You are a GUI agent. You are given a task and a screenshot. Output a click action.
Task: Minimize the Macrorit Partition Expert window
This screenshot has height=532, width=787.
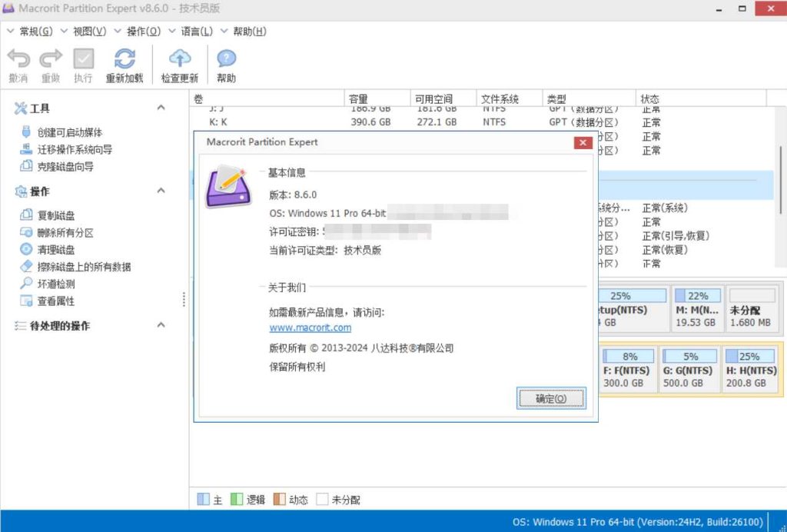tap(719, 8)
